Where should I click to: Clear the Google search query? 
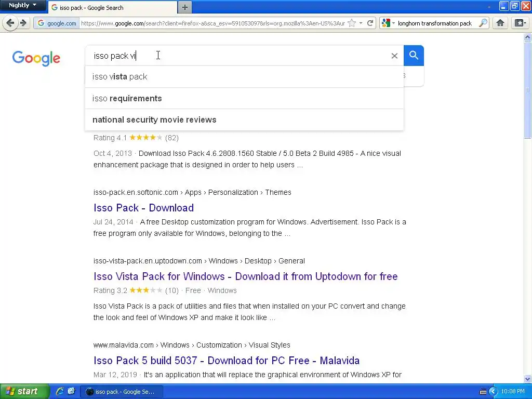click(394, 56)
